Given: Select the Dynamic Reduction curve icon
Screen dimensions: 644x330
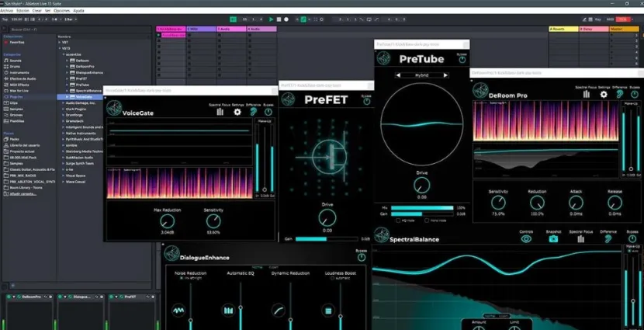Looking at the screenshot, I should [279, 311].
